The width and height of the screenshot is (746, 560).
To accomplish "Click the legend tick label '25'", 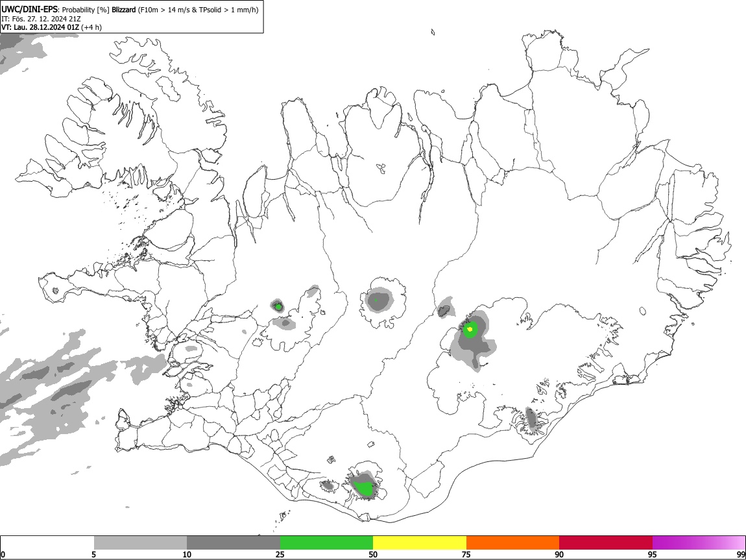I will coord(280,554).
